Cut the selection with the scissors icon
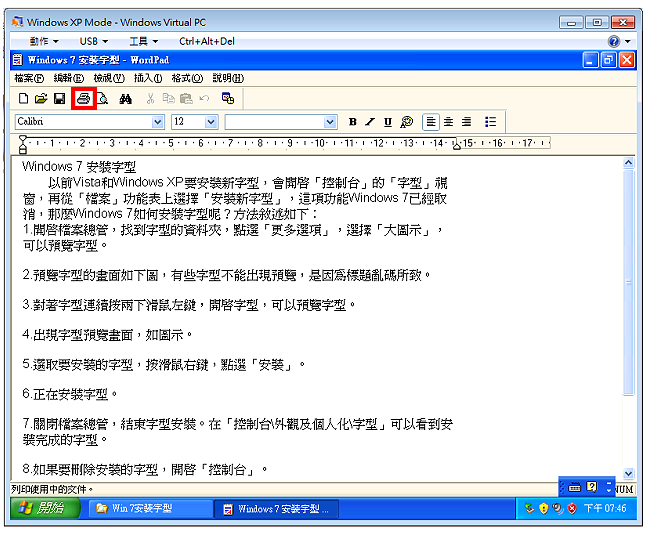This screenshot has height=533, width=648. tap(150, 98)
